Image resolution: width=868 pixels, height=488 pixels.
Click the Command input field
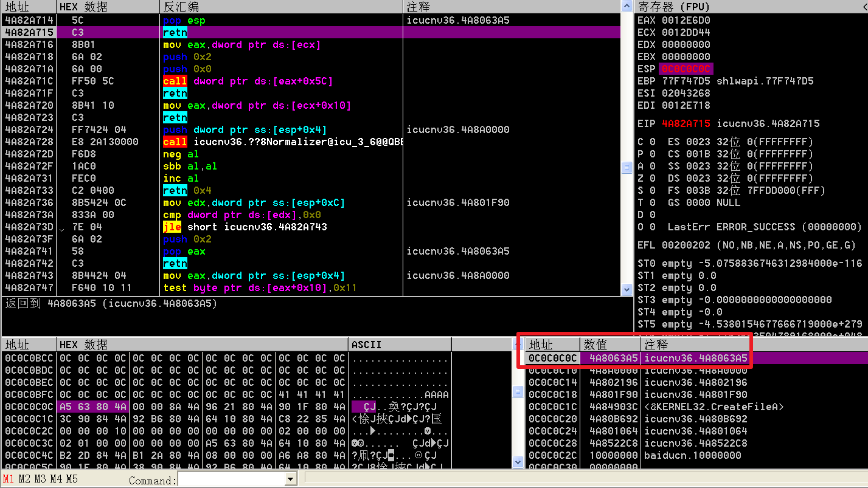(x=231, y=480)
